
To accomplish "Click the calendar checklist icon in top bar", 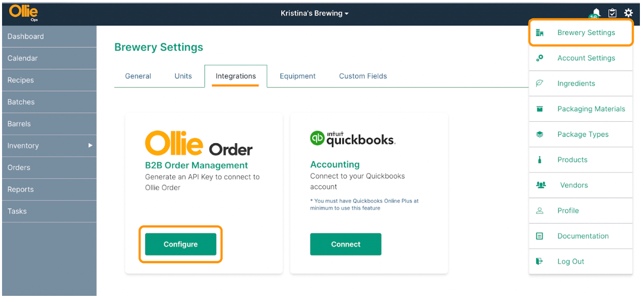I will [x=612, y=13].
